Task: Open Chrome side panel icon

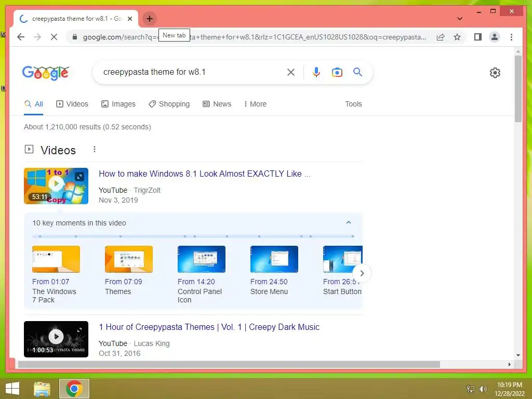Action: point(478,37)
